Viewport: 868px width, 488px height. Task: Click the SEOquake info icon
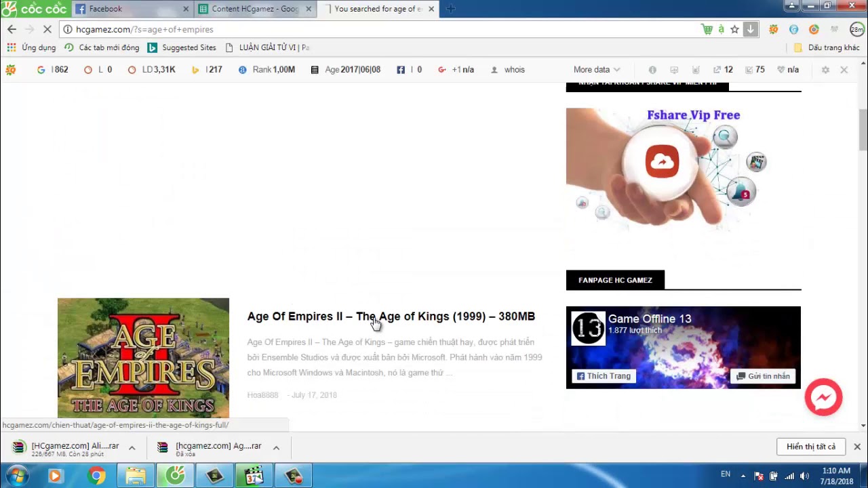(652, 70)
